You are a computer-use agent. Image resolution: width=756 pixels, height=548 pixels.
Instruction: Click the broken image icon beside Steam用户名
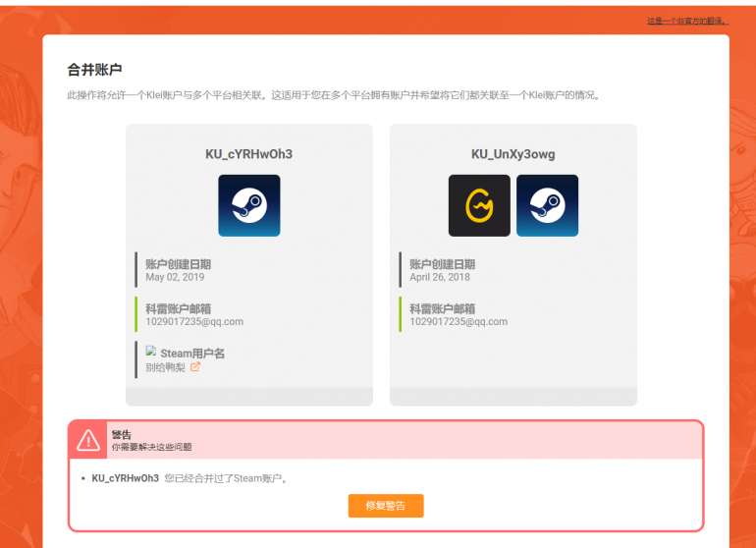[x=151, y=352]
